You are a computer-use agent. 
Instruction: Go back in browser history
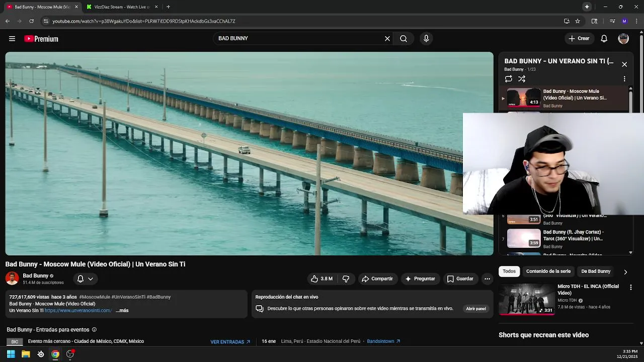click(7, 21)
